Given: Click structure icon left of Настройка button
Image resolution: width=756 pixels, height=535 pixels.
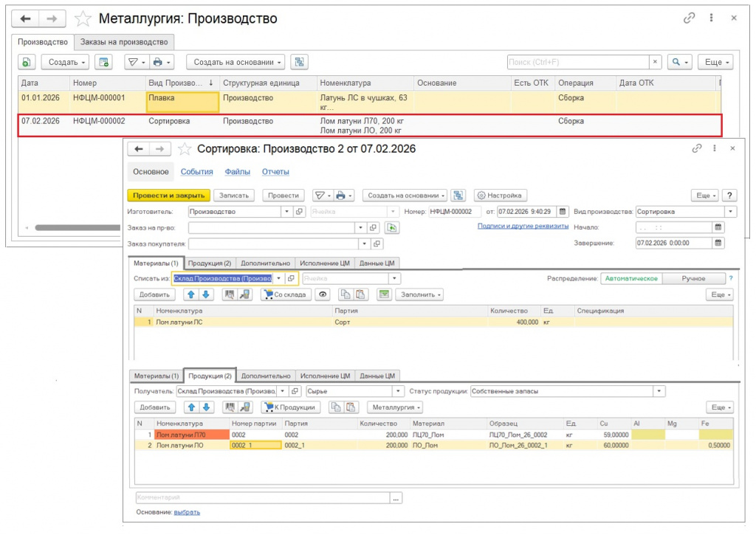Looking at the screenshot, I should click(458, 196).
